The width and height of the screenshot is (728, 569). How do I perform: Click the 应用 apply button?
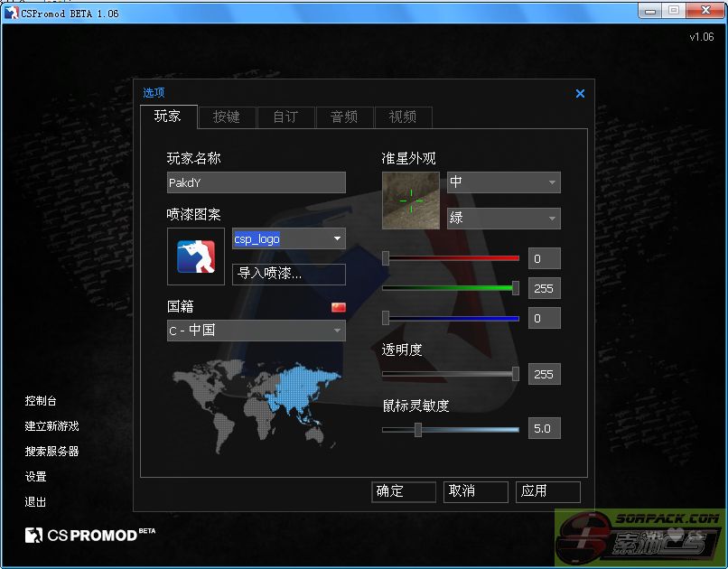548,491
